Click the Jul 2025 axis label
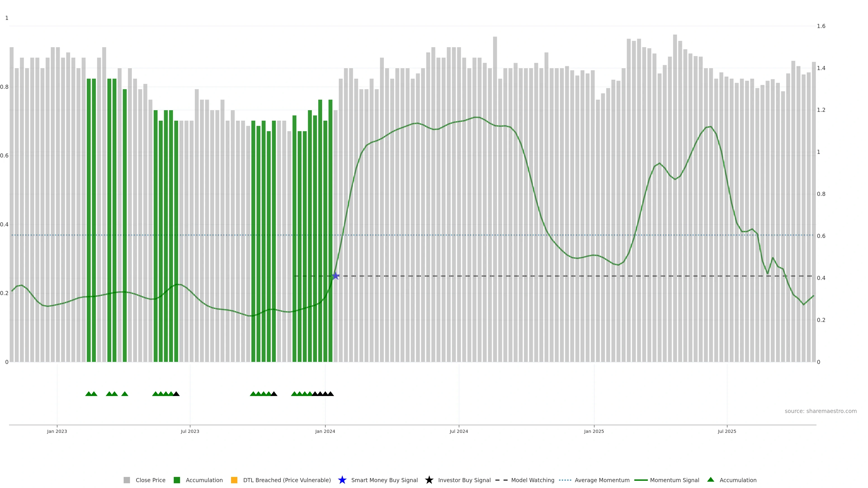Screen dimensions: 868x488 pos(727,431)
